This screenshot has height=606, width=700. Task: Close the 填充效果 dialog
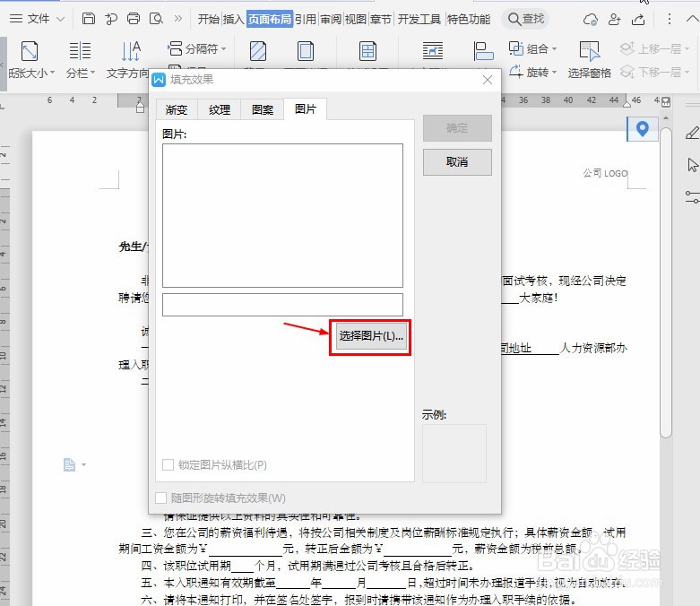pyautogui.click(x=488, y=80)
